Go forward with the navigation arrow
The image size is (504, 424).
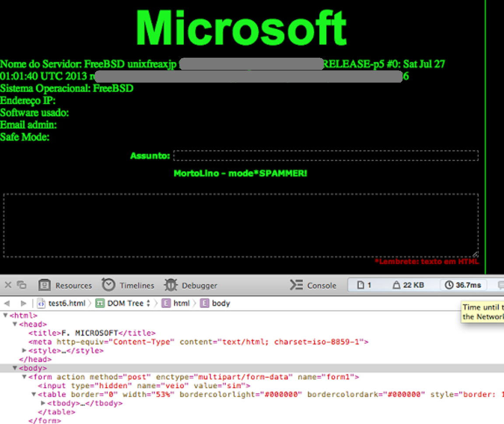pos(23,303)
